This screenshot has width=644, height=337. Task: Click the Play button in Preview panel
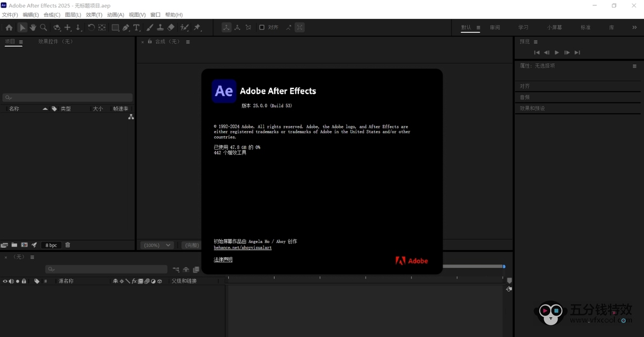557,53
